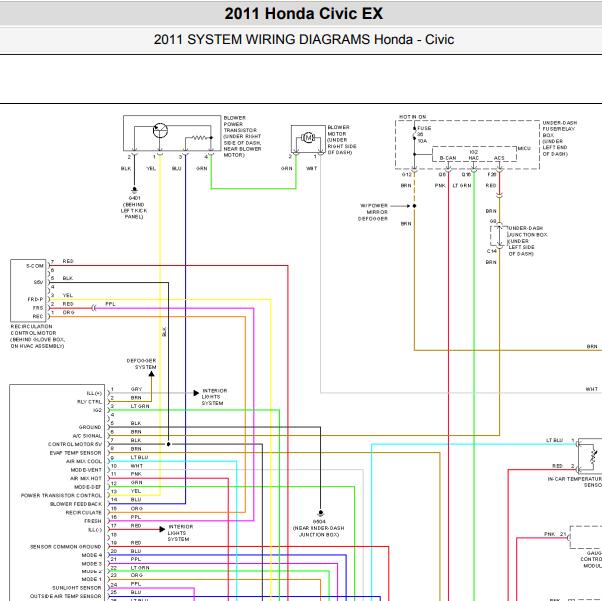Click the 'G401 (BEHIND LEFT KICK PANEL)' label
Viewport: 602px width, 601px height.
[x=134, y=207]
